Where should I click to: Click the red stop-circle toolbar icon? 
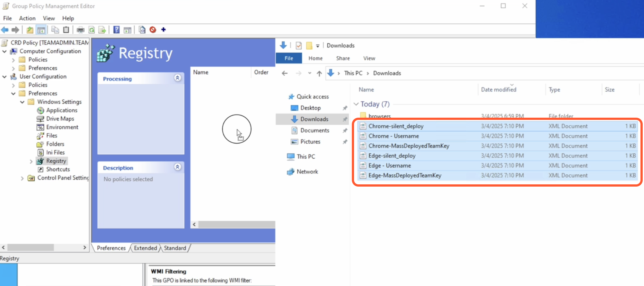point(153,30)
